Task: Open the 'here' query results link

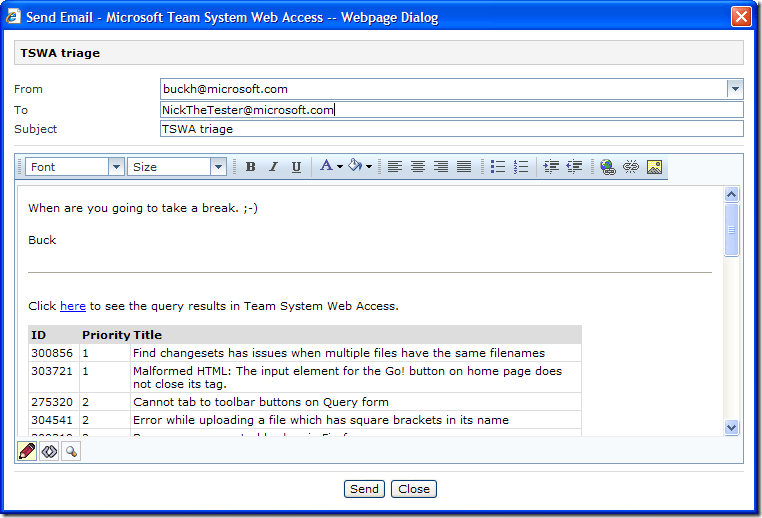Action: (73, 306)
